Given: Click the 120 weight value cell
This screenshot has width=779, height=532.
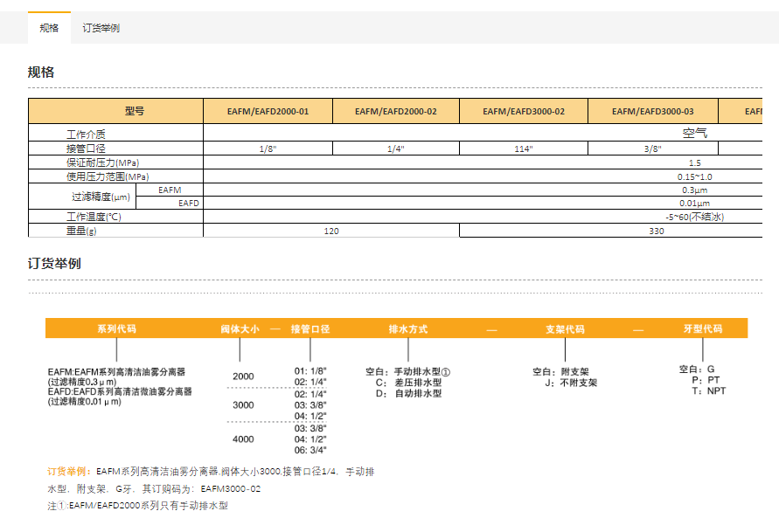Looking at the screenshot, I should (331, 231).
